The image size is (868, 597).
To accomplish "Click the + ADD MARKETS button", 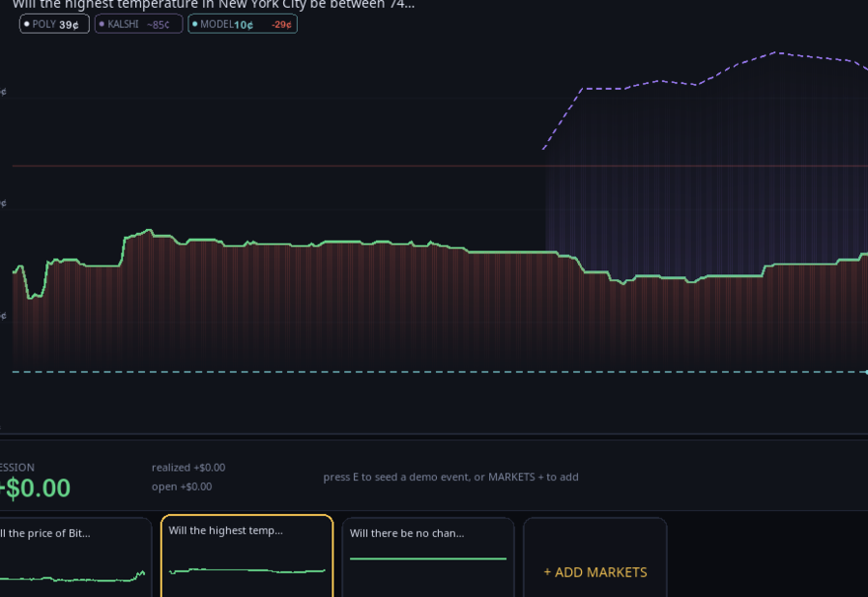I will coord(595,558).
